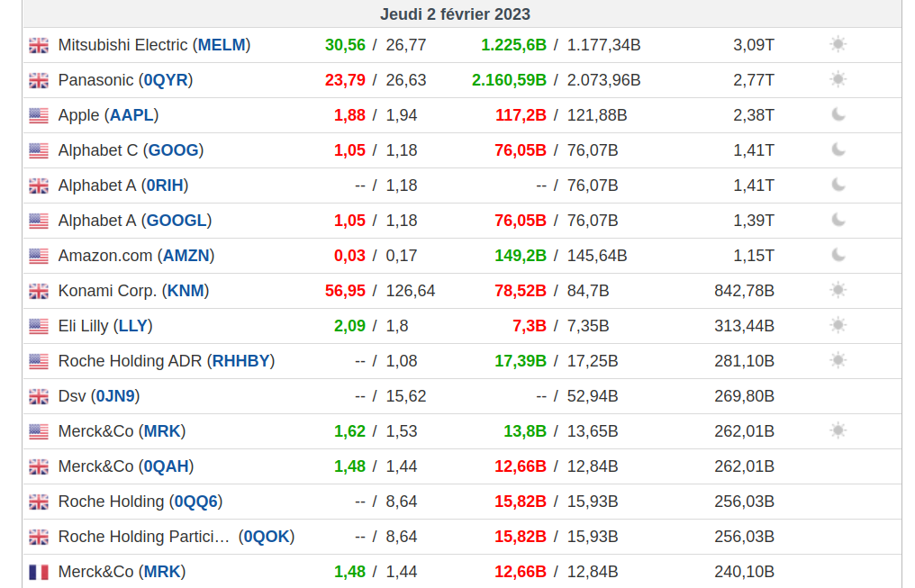Screen dimensions: 915x588
Task: Click the UK flag beside Alphabet A 0RIH
Action: click(39, 186)
